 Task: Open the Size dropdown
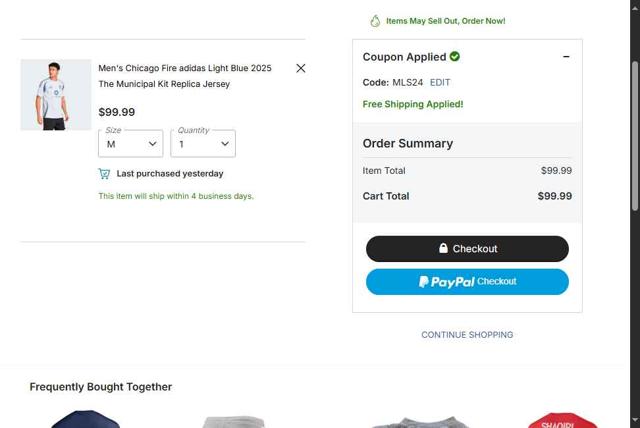click(130, 144)
